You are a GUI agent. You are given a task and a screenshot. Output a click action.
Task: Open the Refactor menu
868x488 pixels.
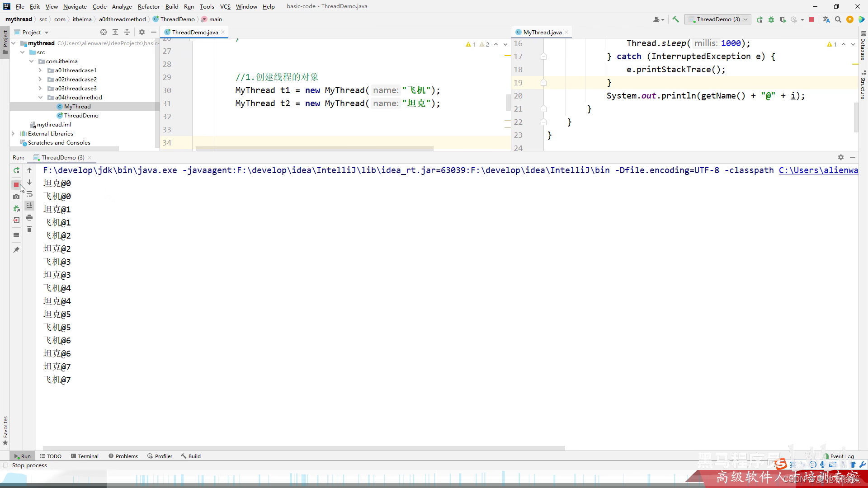pyautogui.click(x=149, y=6)
